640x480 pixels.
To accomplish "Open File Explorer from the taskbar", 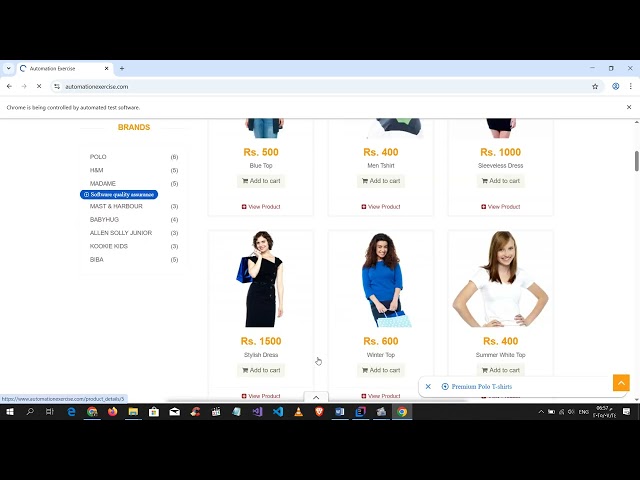I will coord(133,412).
